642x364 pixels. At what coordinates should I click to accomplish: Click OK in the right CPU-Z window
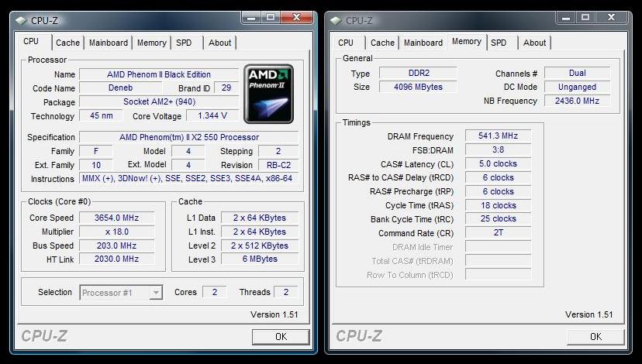point(595,337)
